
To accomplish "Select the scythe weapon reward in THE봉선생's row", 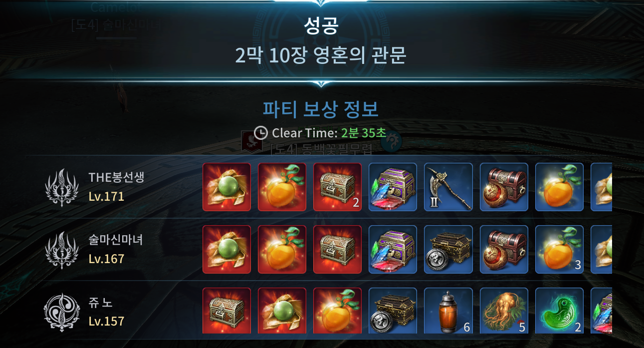I will 448,187.
